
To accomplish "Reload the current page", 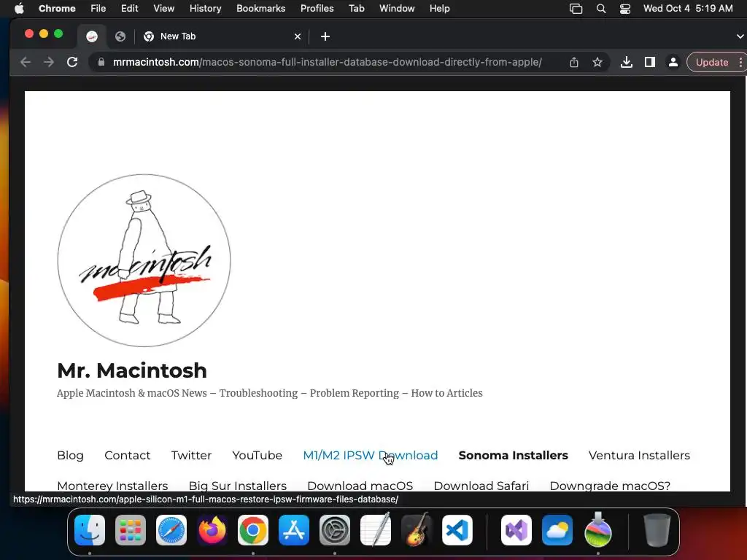I will (x=72, y=62).
